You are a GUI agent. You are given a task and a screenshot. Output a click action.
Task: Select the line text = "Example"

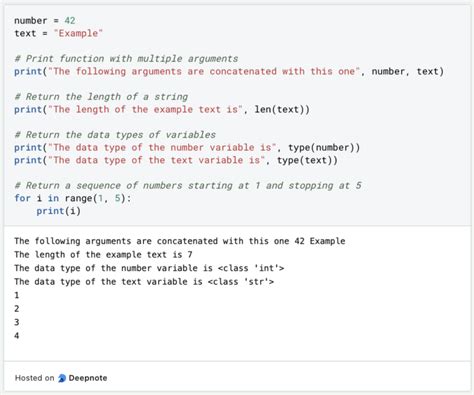coord(58,33)
